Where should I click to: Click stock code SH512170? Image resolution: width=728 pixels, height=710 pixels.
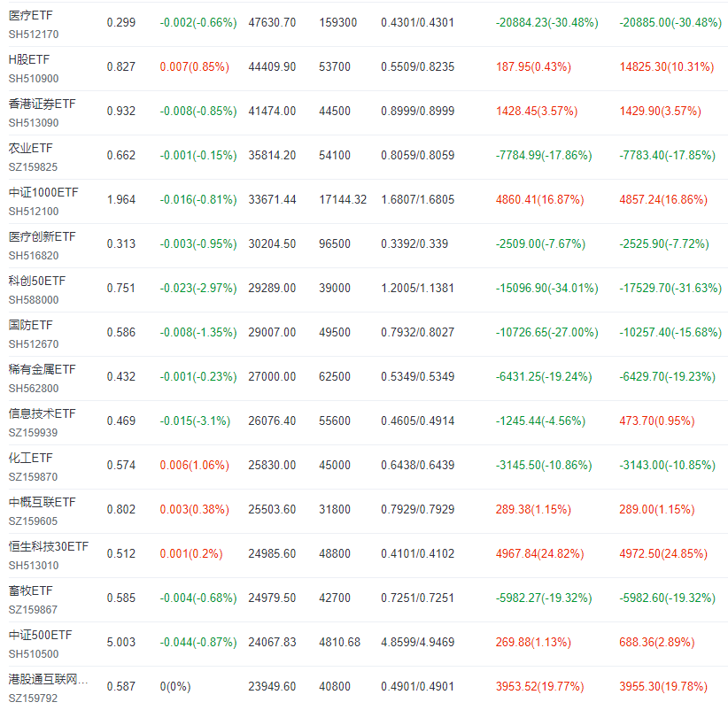(x=34, y=35)
